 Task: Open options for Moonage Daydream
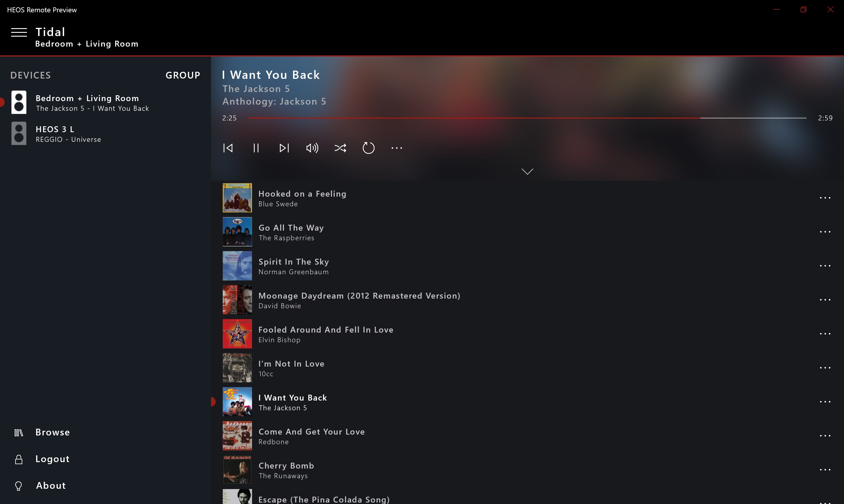825,299
